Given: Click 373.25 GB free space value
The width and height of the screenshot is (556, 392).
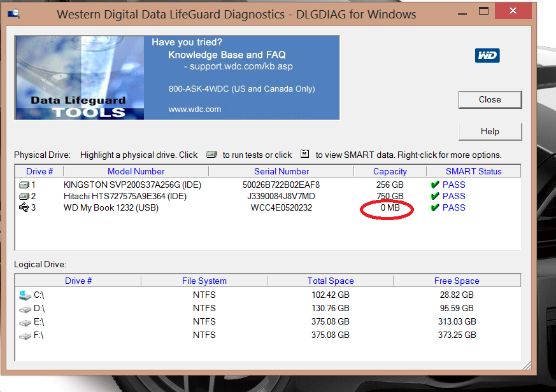Looking at the screenshot, I should pos(457,335).
